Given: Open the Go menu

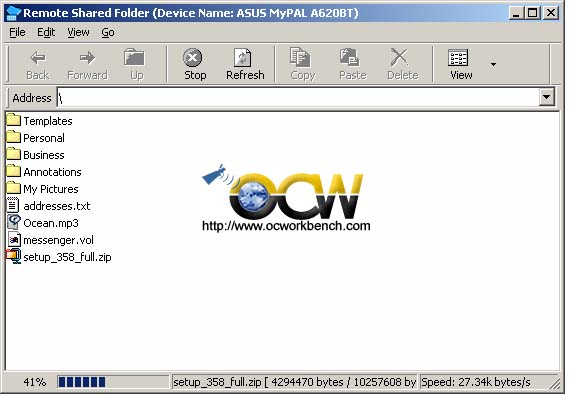Looking at the screenshot, I should tap(108, 32).
